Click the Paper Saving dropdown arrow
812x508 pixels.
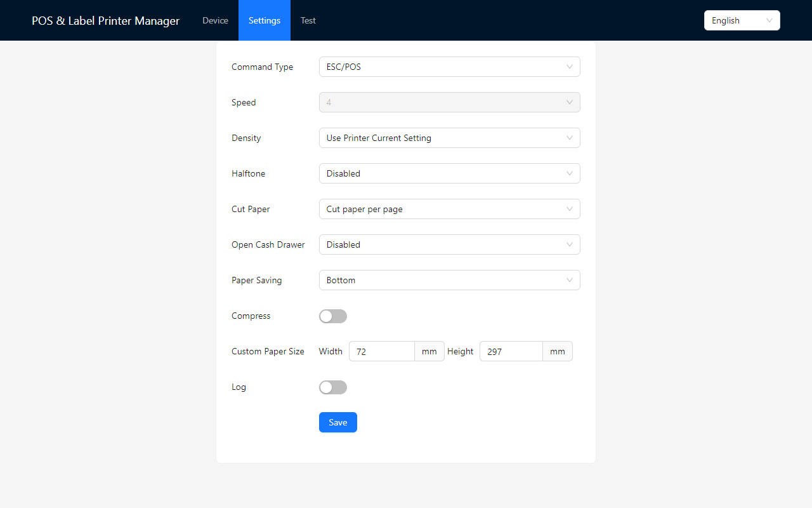coord(570,280)
